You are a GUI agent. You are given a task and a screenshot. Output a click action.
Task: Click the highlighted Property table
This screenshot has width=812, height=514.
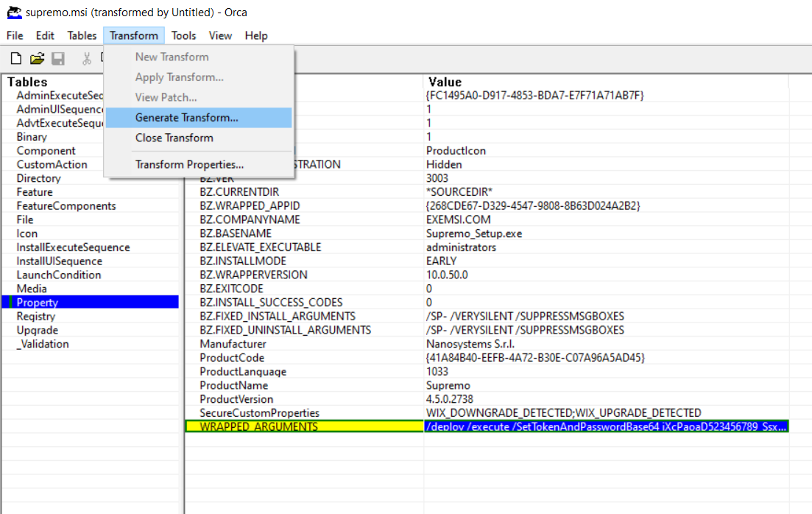tap(91, 303)
